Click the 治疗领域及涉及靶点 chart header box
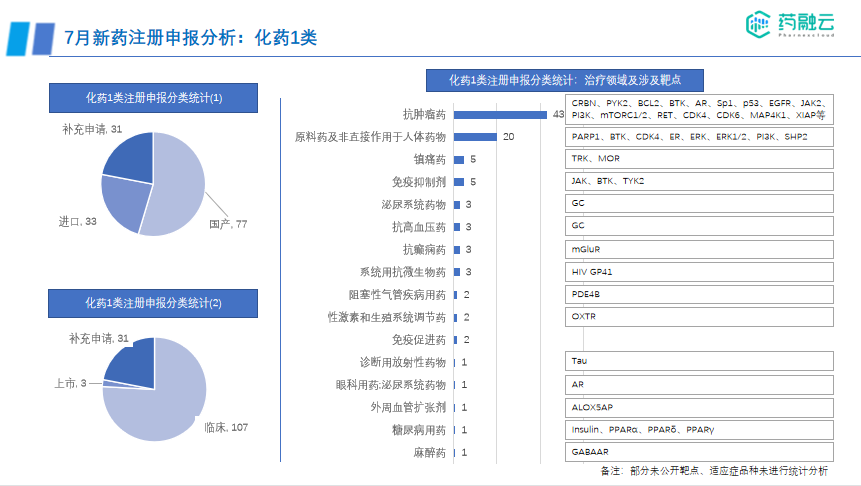Image resolution: width=861 pixels, height=486 pixels. (564, 80)
